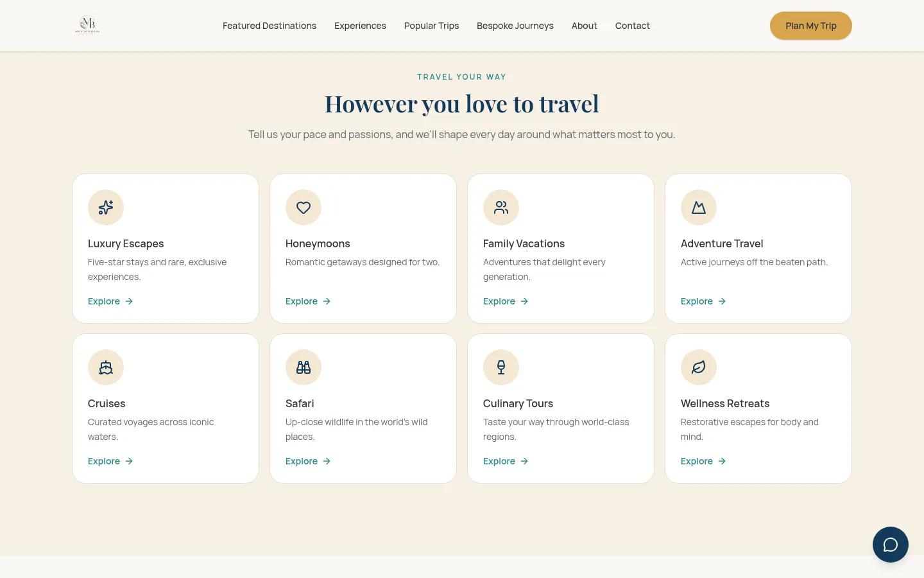Click 'Taste your way through world-class regions.' text
This screenshot has width=924, height=578.
[x=556, y=429]
